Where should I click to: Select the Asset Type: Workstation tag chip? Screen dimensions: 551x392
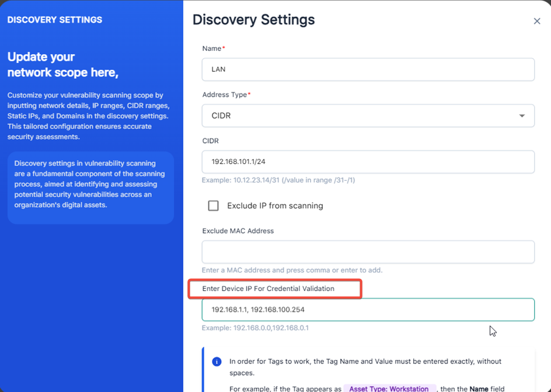tap(389, 388)
